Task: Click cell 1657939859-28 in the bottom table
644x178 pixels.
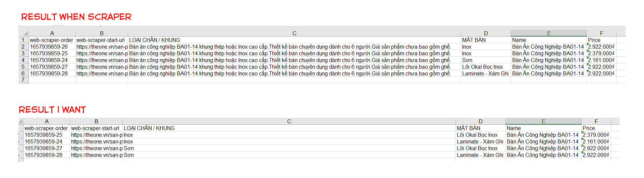Action: click(44, 155)
